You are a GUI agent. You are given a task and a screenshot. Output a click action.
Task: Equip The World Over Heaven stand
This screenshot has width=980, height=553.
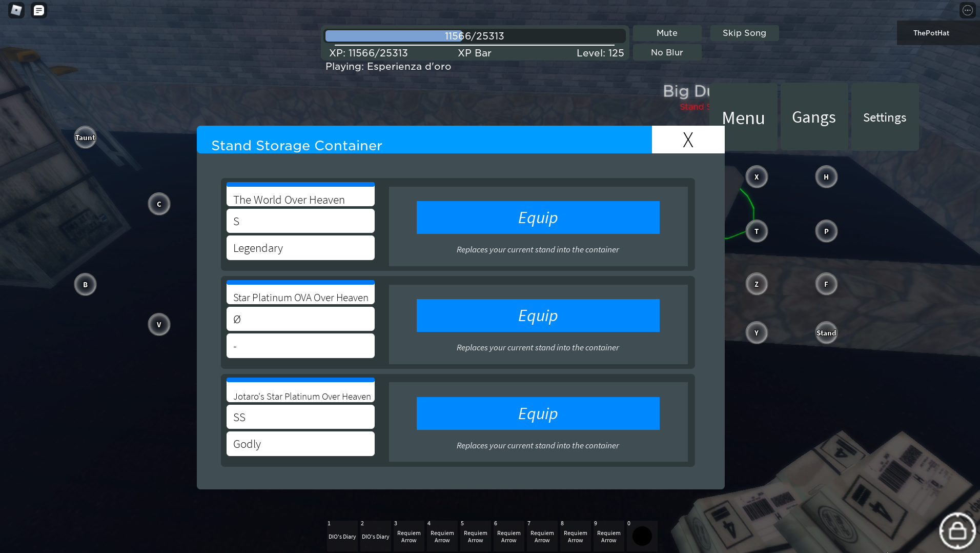point(538,218)
